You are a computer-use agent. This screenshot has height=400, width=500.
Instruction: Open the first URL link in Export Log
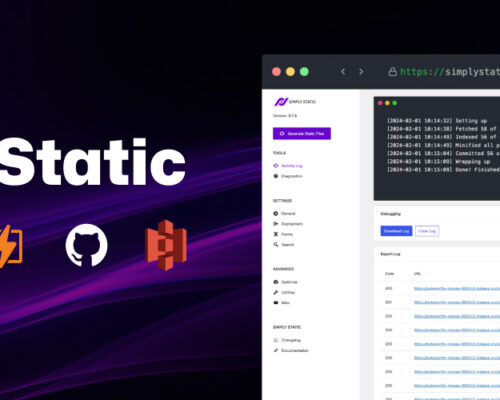457,288
